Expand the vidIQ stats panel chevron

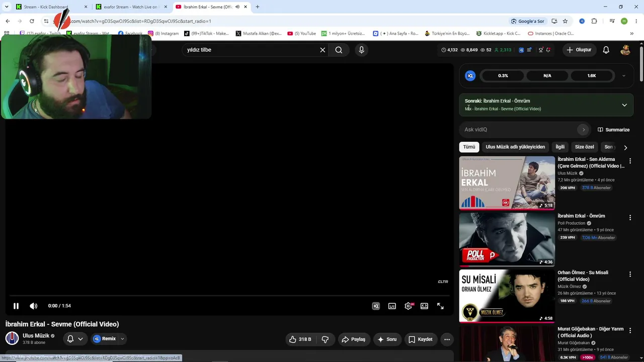pos(624,76)
